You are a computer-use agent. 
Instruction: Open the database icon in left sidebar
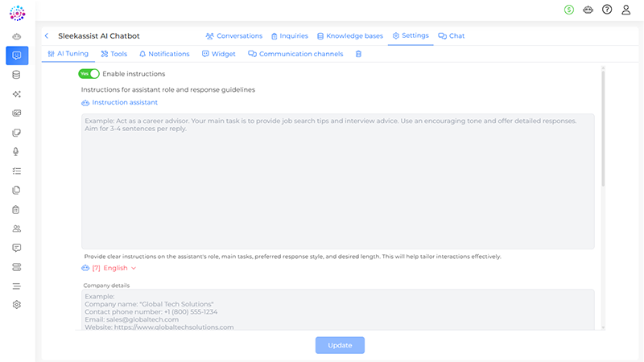[17, 75]
